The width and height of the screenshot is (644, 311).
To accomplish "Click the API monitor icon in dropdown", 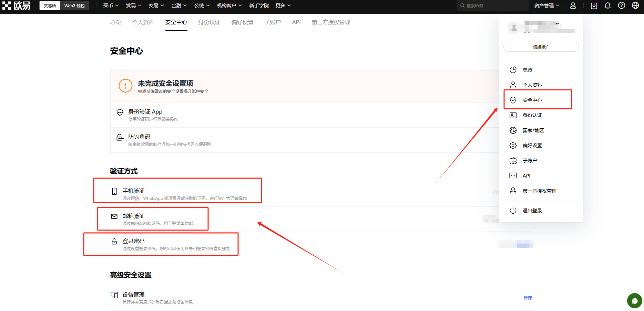I will (x=513, y=176).
